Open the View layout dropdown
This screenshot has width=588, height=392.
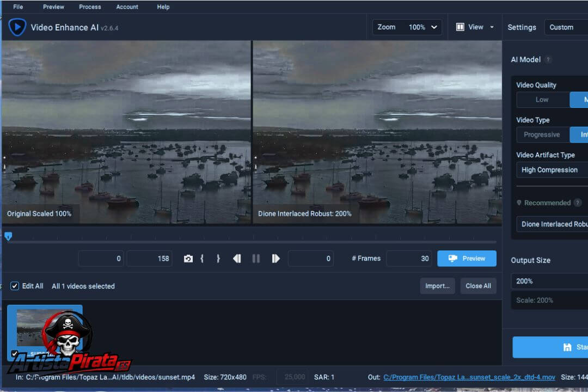click(x=475, y=27)
